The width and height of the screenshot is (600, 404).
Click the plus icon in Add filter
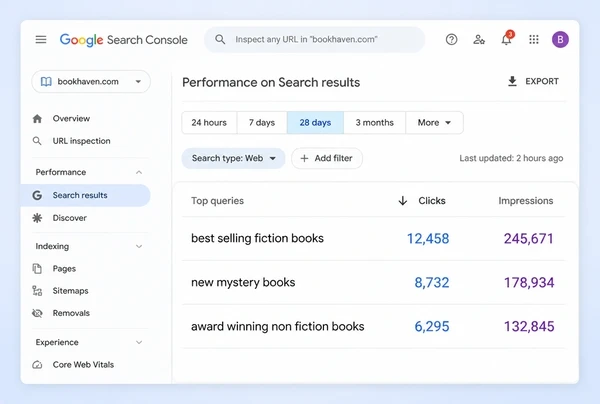click(x=304, y=158)
